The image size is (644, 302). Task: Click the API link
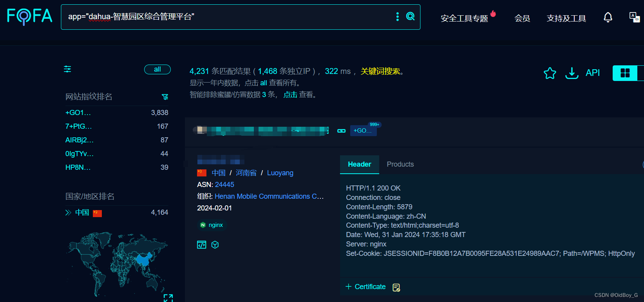click(x=593, y=73)
